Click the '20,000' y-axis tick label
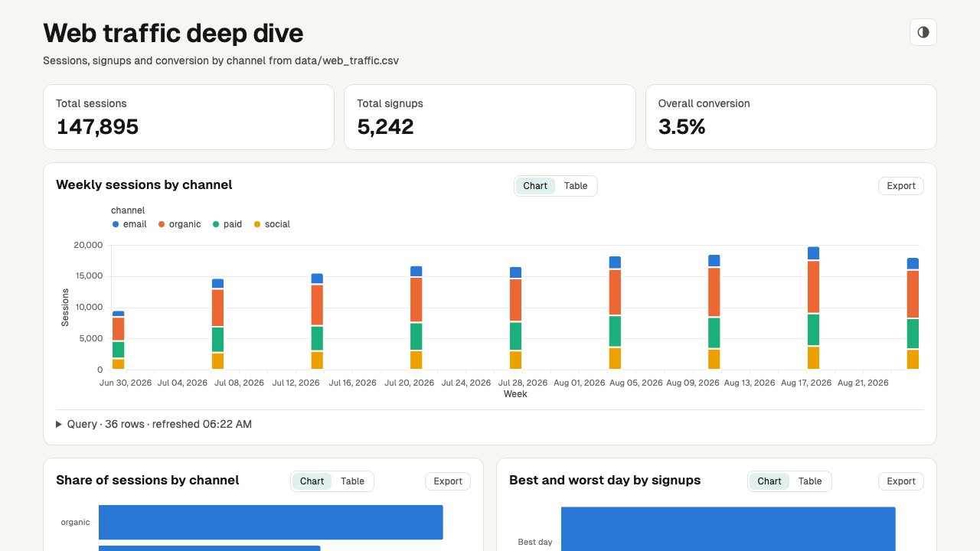The width and height of the screenshot is (980, 551). 88,245
